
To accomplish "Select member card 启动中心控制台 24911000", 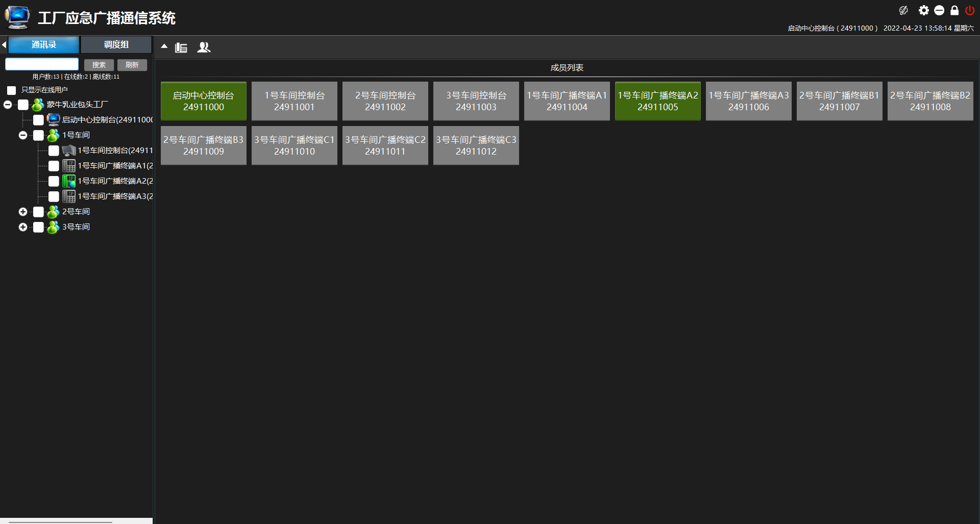I will (x=204, y=101).
